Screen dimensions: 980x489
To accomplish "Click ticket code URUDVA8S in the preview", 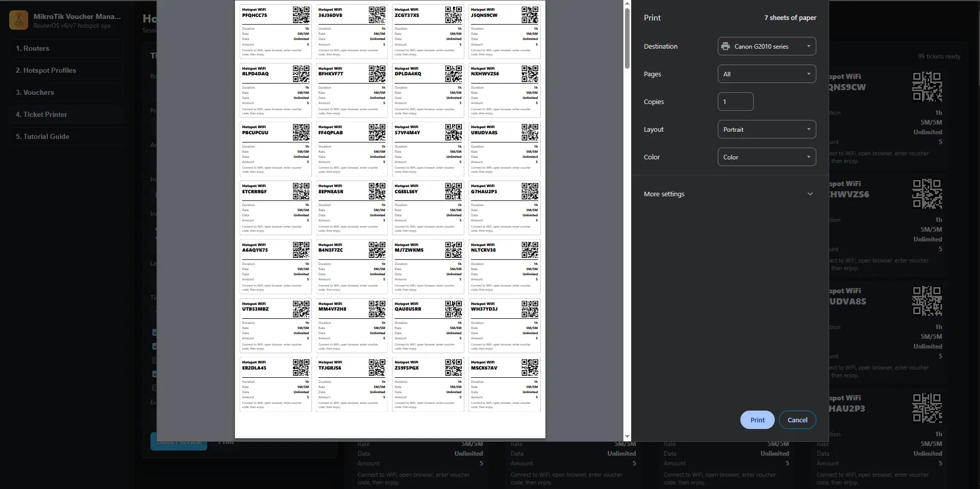I will point(484,133).
